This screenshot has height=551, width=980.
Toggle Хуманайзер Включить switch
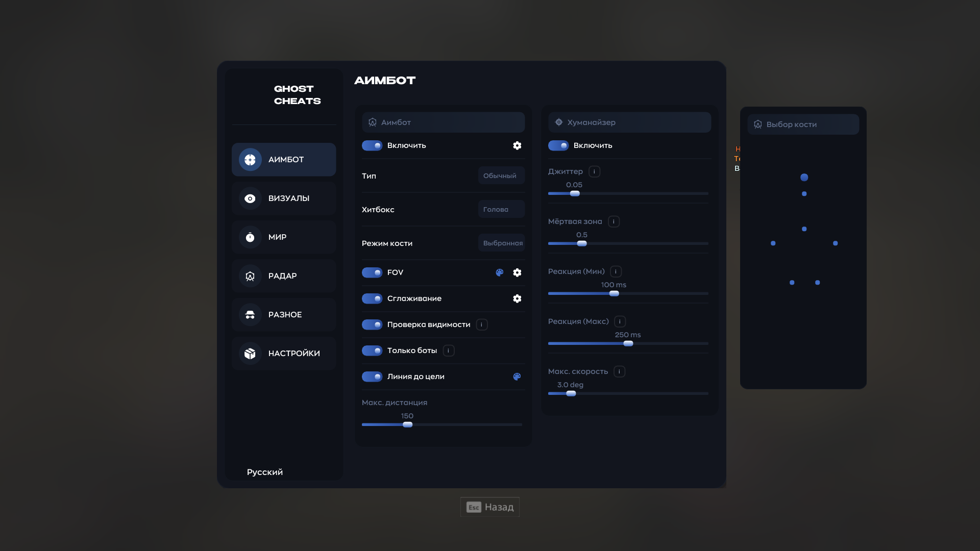tap(558, 145)
